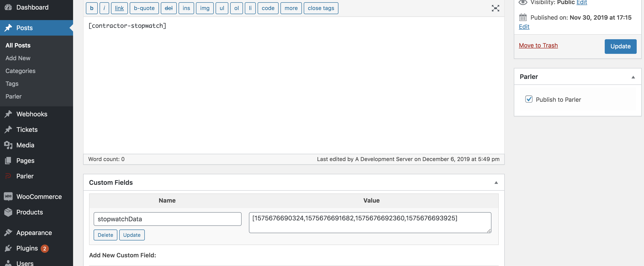Click the Appearance paintbrush icon
The width and height of the screenshot is (644, 266).
pyautogui.click(x=8, y=232)
